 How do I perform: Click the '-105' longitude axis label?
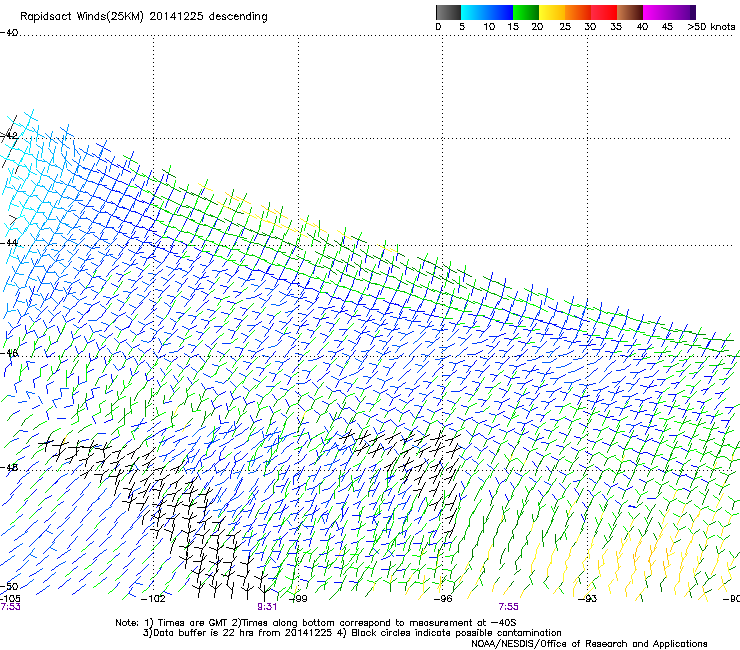coord(10,598)
